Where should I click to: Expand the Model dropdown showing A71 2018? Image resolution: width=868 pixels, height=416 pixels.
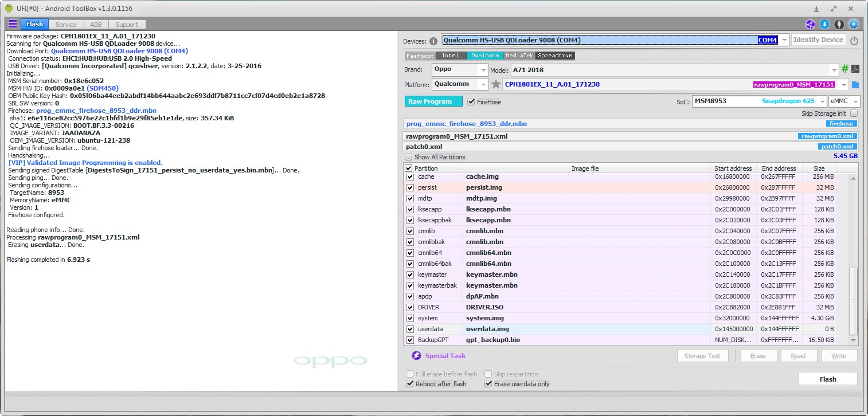(834, 70)
